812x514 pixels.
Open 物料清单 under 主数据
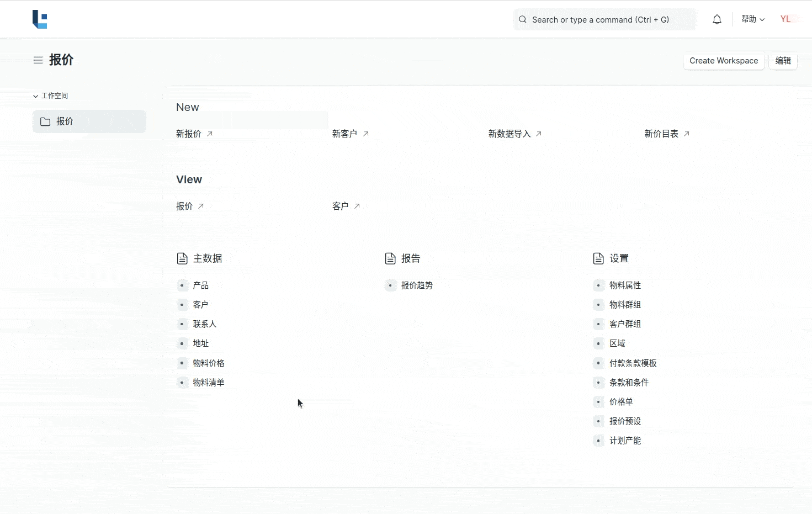[x=209, y=382]
